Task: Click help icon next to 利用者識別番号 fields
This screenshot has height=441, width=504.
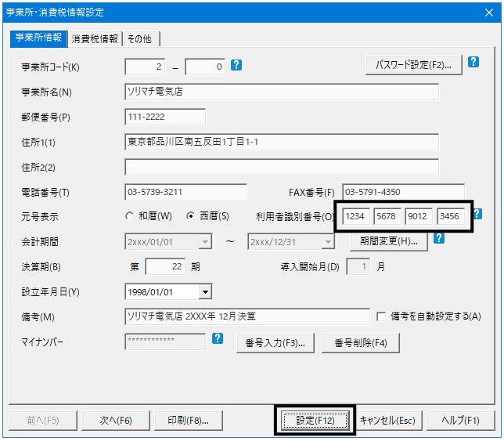Action: click(x=478, y=214)
